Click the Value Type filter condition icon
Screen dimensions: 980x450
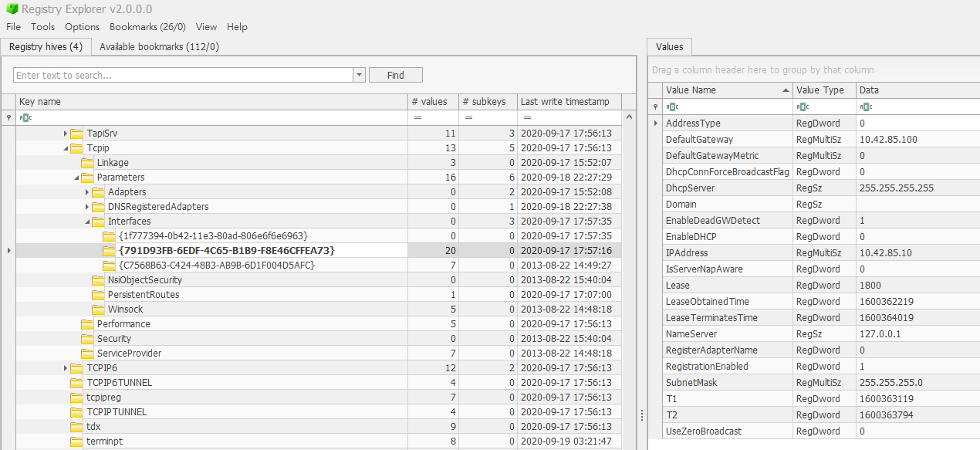[803, 107]
